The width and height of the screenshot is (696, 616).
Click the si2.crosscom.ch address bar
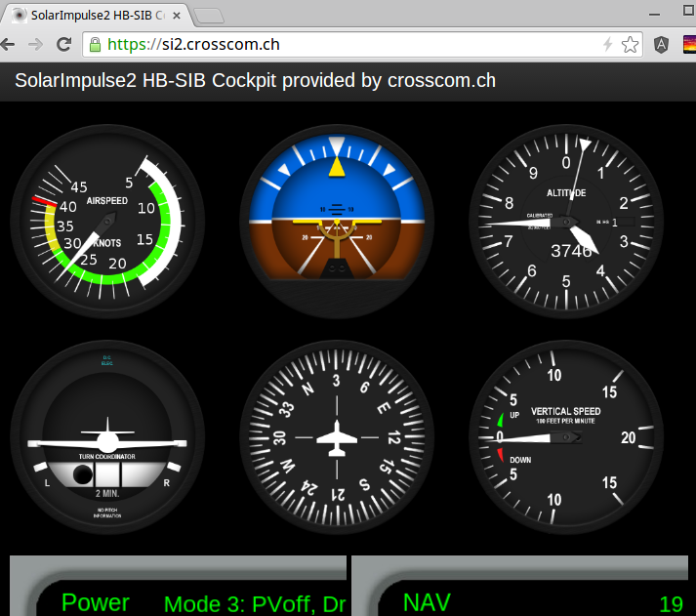342,44
